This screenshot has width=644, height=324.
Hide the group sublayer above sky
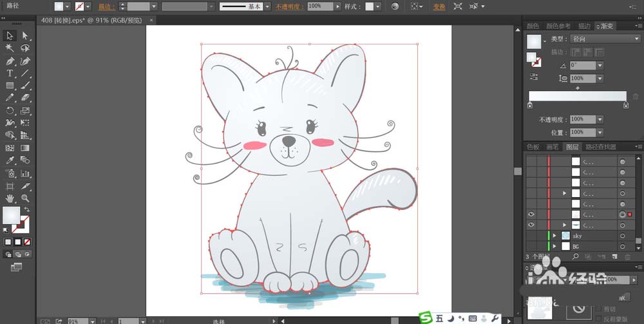coord(531,225)
